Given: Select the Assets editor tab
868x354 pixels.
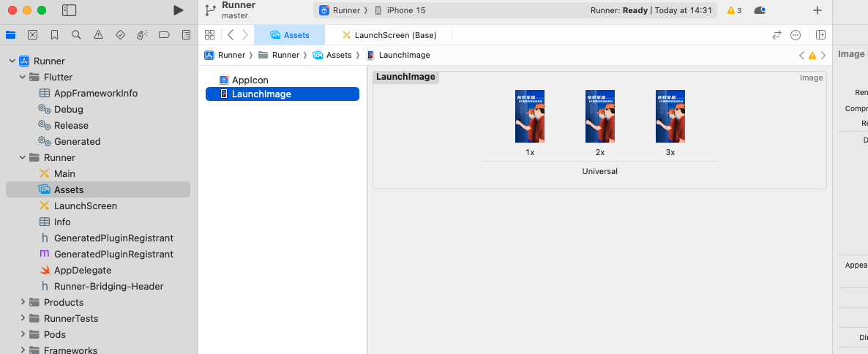Looking at the screenshot, I should 290,35.
